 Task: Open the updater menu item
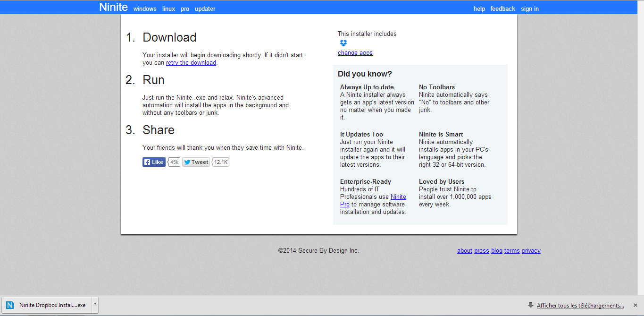[x=205, y=9]
